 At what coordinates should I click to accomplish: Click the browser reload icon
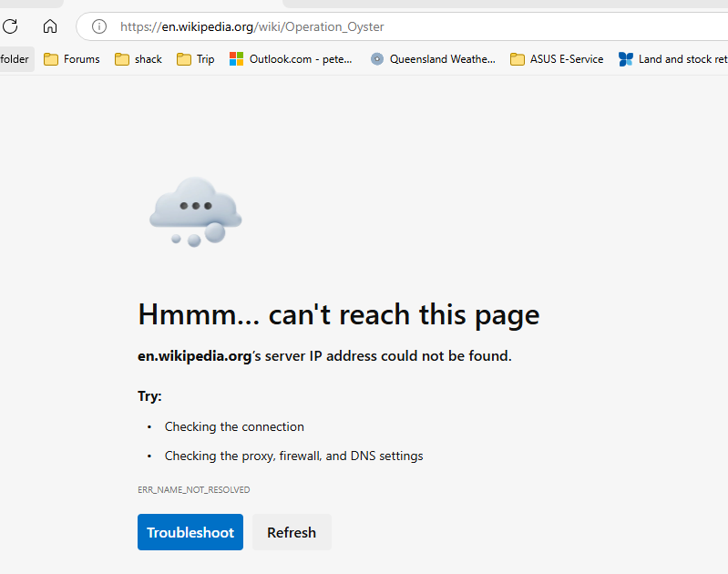10,26
